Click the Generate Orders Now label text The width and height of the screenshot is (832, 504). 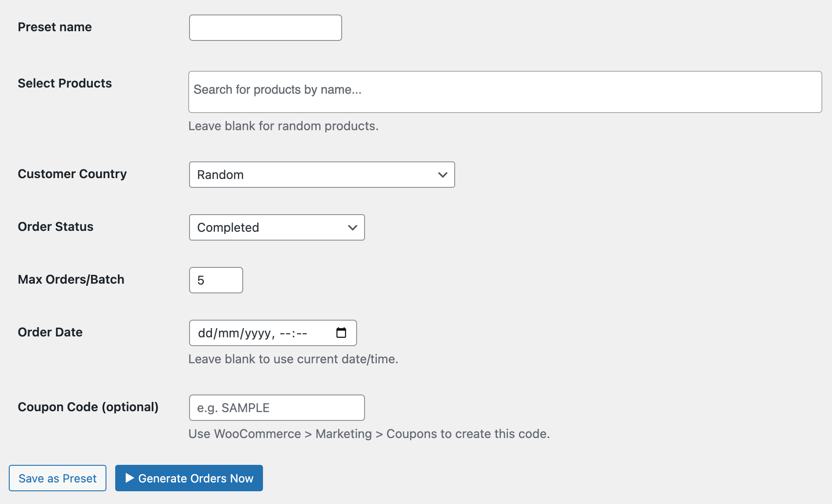tap(196, 478)
